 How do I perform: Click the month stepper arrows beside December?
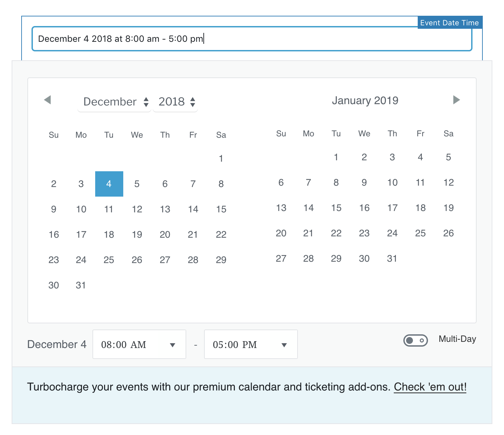tap(146, 102)
